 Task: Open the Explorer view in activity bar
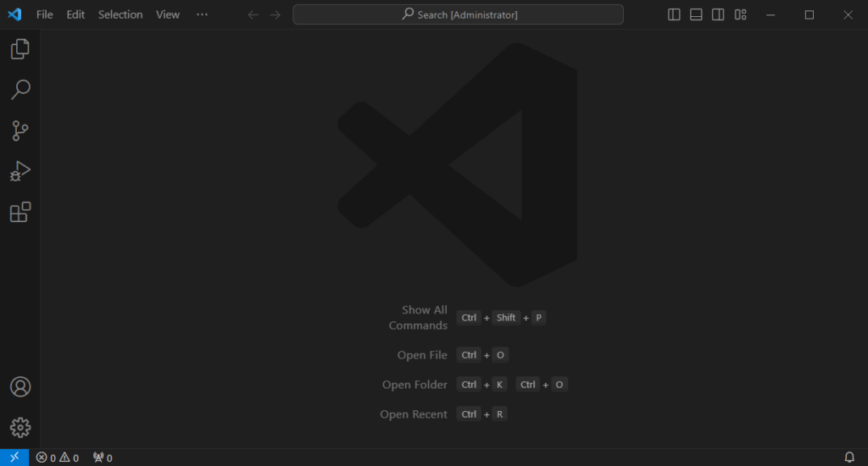[x=20, y=49]
